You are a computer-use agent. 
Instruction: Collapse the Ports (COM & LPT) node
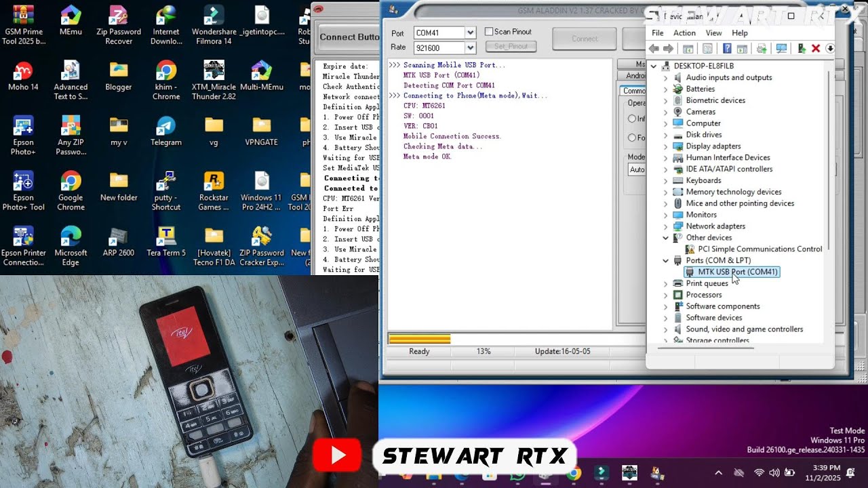(x=665, y=260)
